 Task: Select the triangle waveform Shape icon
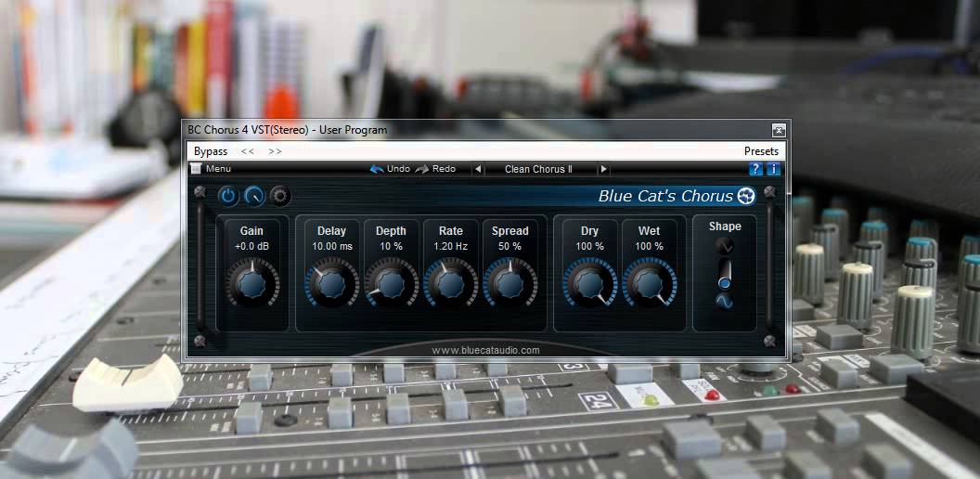[725, 246]
